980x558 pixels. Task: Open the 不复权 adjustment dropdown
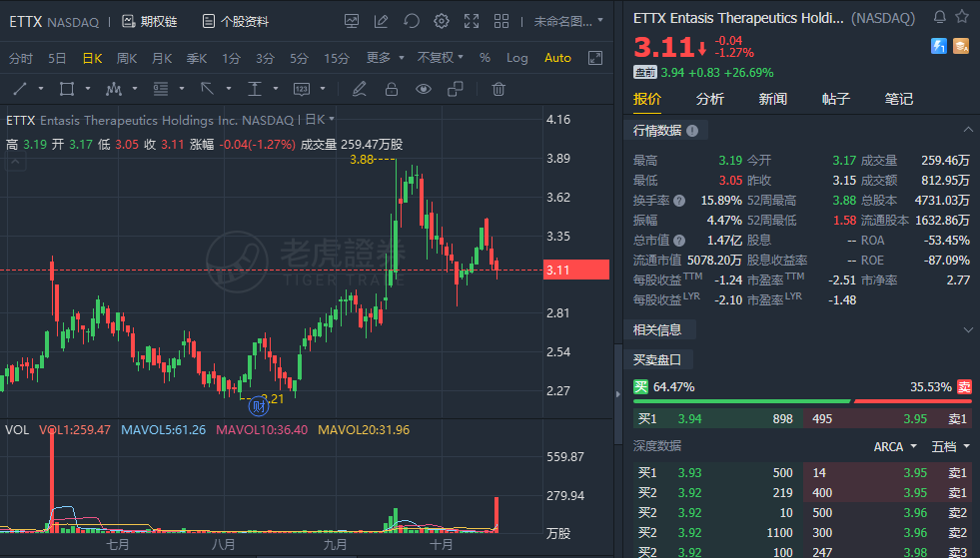tap(440, 58)
